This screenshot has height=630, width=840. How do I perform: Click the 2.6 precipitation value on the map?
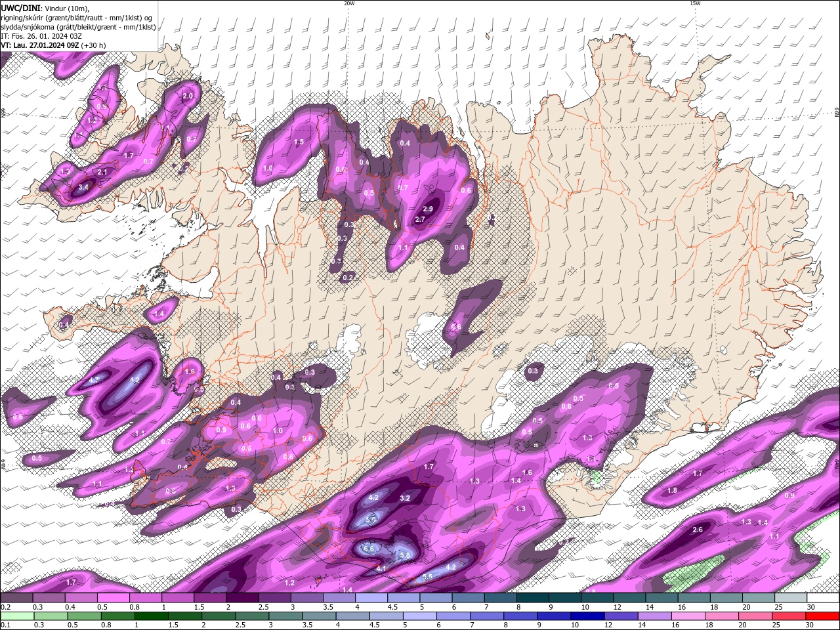698,530
